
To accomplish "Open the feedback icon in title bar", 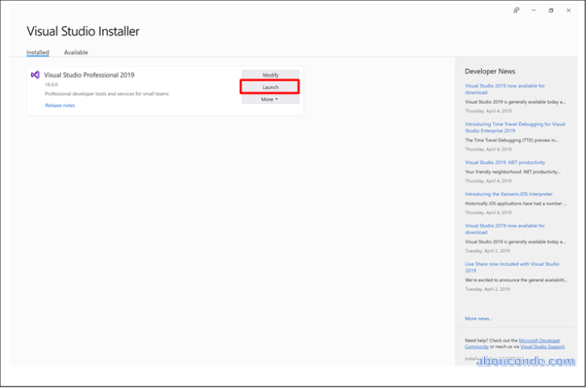I will 516,11.
